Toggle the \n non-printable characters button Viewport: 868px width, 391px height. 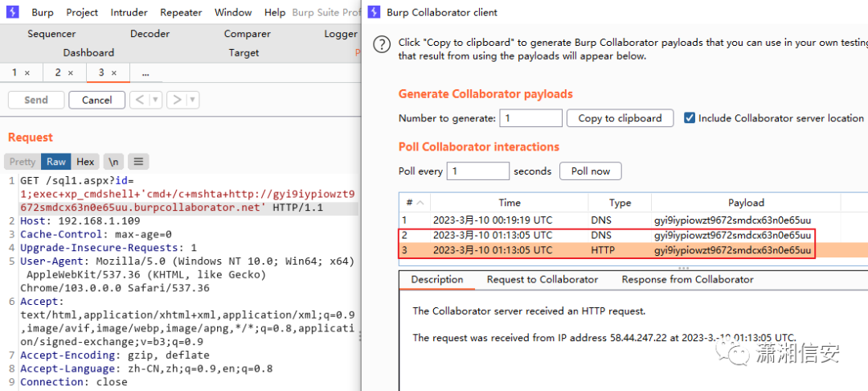coord(113,162)
